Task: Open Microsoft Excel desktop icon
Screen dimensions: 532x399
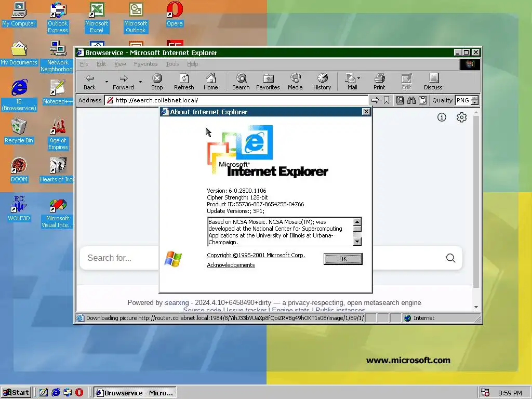Action: (96, 18)
